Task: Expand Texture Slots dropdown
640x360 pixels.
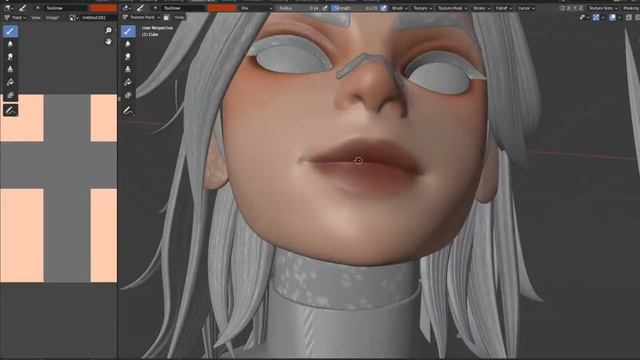Action: (x=603, y=8)
